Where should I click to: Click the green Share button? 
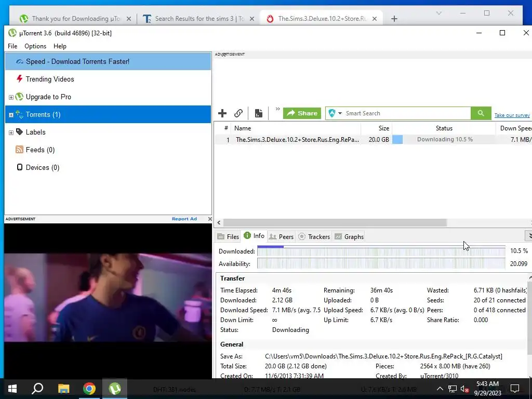coord(302,113)
